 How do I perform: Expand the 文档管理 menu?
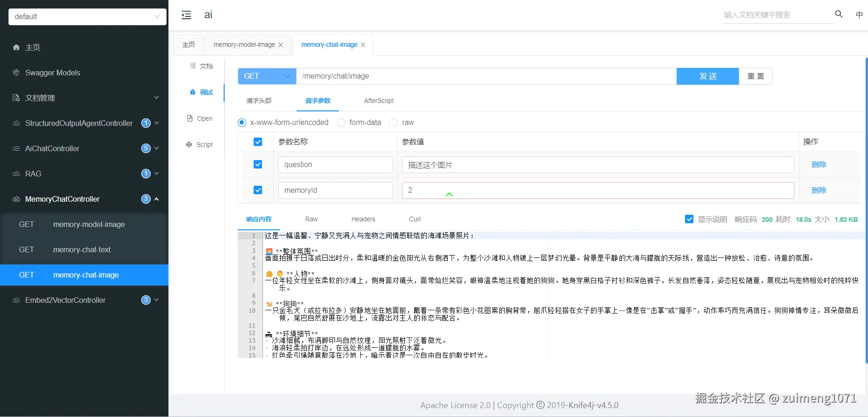coord(156,98)
